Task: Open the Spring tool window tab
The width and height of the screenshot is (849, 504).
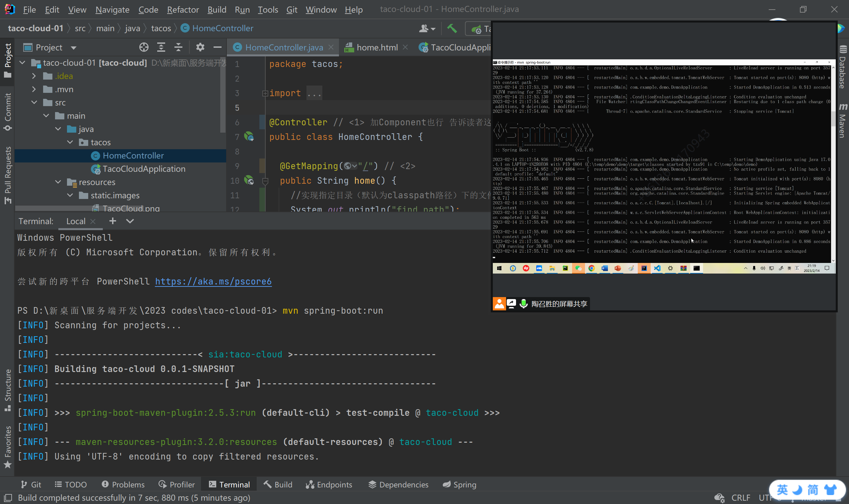Action: click(459, 485)
